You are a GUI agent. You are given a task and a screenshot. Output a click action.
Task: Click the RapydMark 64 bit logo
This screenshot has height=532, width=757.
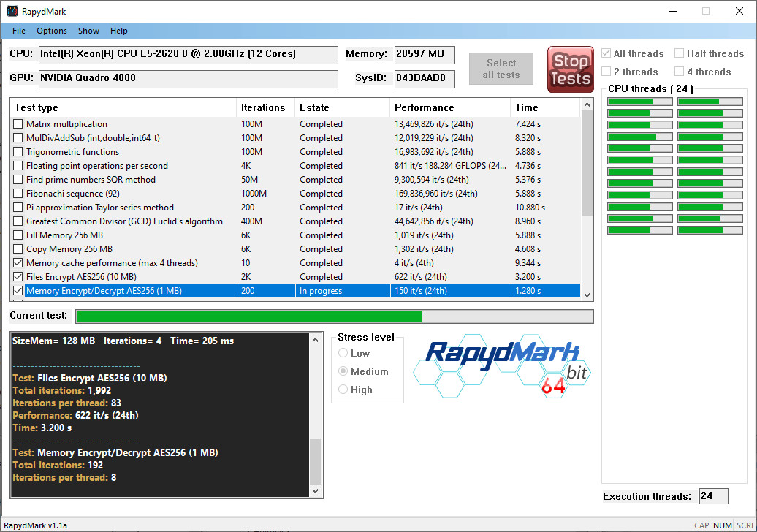coord(502,366)
